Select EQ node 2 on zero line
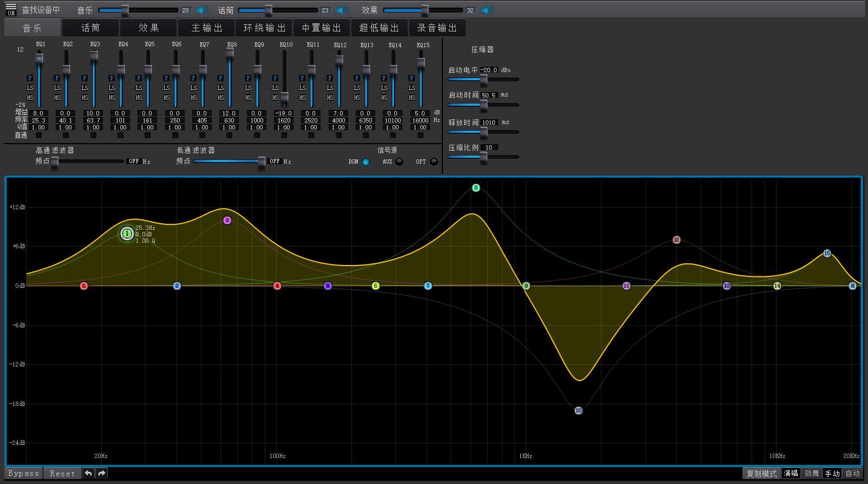This screenshot has height=484, width=868. coord(177,286)
